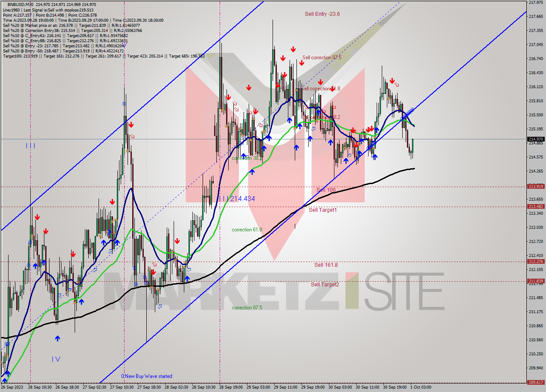Click the BNBUSD,M30 chart title text
Viewport: 546px width, 392px height.
[21, 4]
